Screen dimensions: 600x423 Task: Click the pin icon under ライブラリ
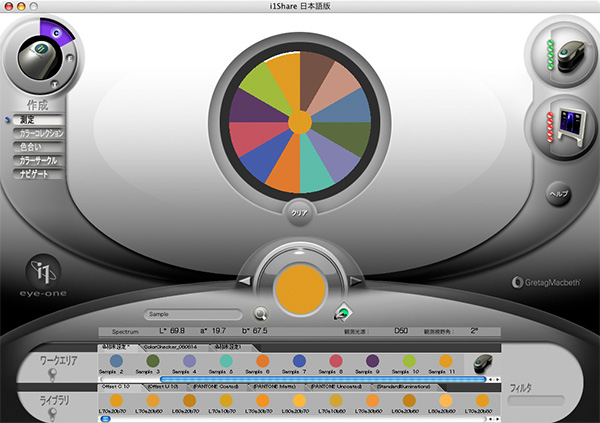[x=52, y=415]
